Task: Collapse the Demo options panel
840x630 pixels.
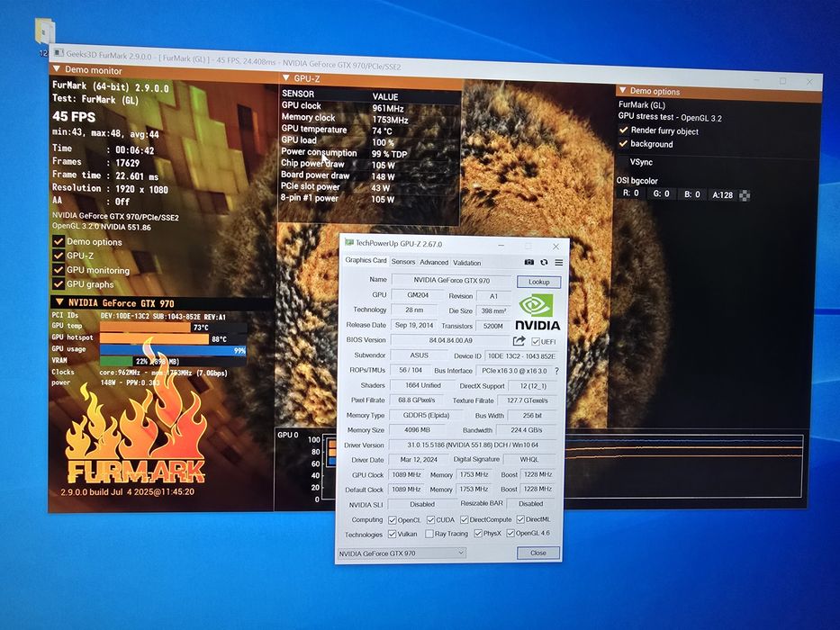Action: 622,91
